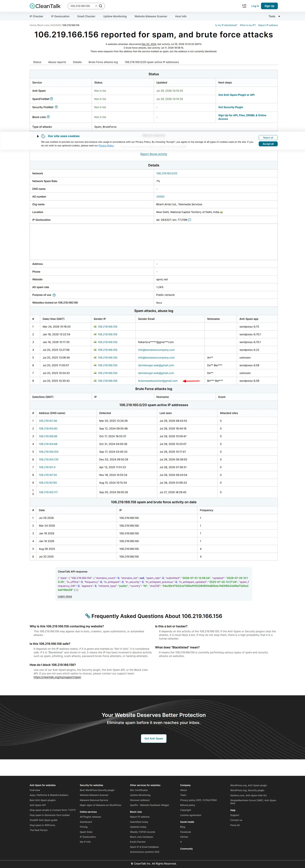Reject all cookies
This screenshot has height=868, width=305.
(x=268, y=137)
